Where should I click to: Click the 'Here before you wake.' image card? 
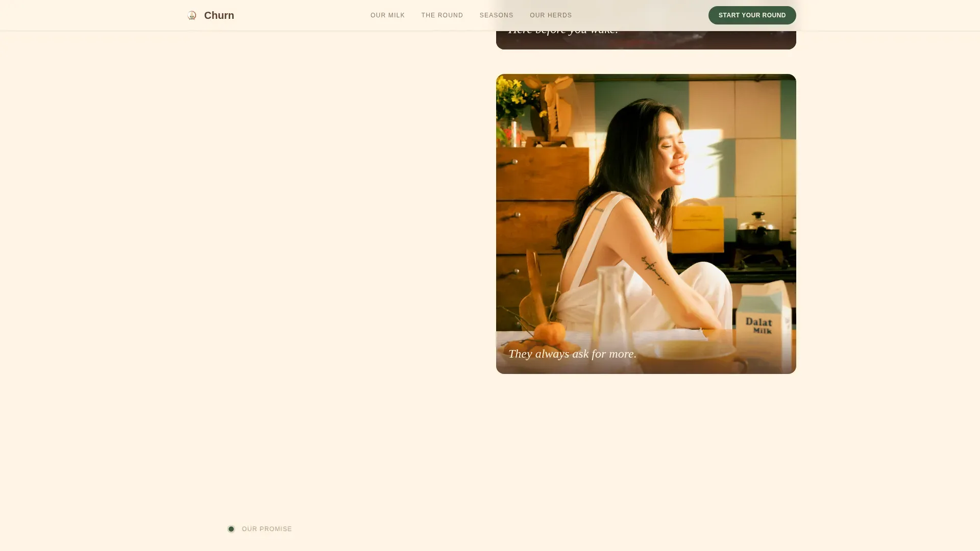point(646,40)
